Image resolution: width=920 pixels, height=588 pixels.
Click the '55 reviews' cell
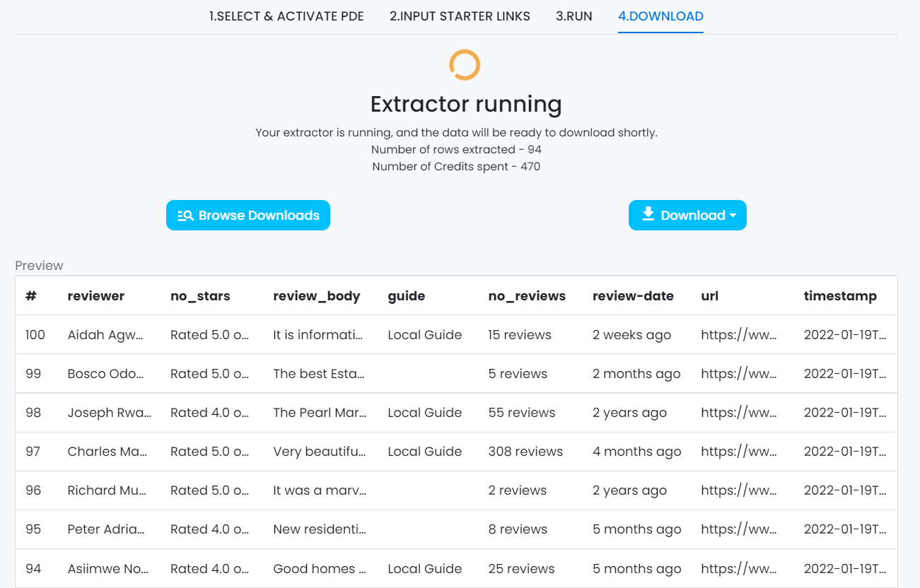522,413
